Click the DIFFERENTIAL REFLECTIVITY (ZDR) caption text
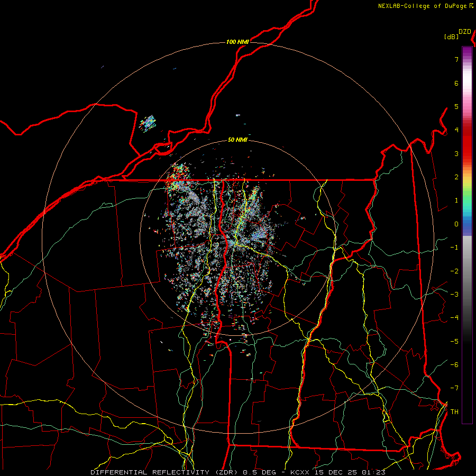 point(166,472)
